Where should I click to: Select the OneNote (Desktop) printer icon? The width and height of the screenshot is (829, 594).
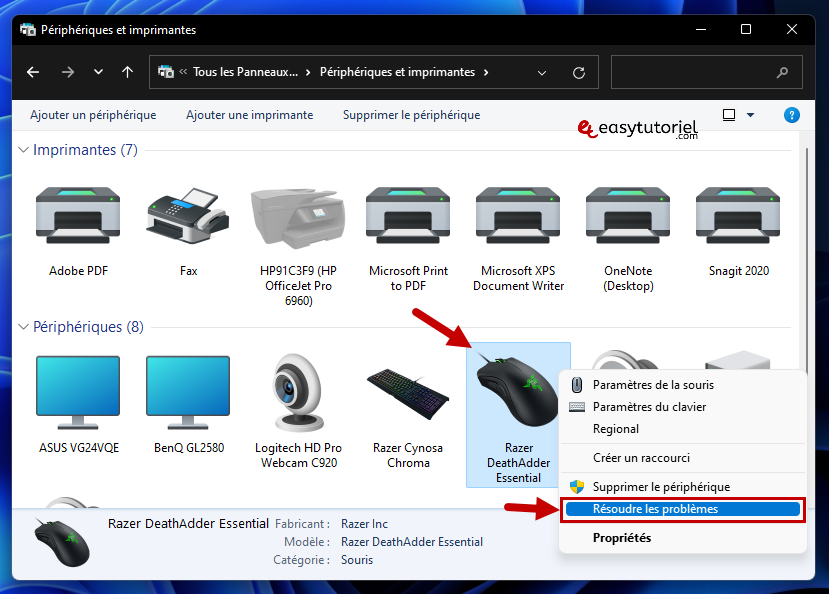point(628,215)
